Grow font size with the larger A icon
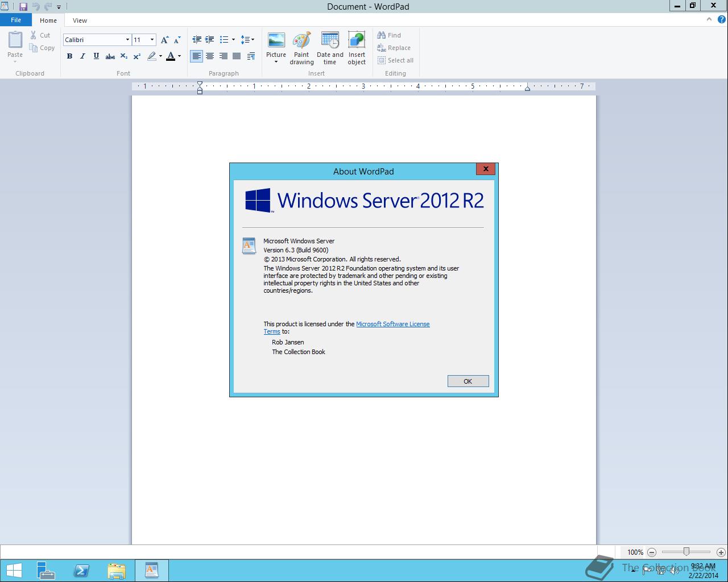This screenshot has width=728, height=582. (x=164, y=40)
